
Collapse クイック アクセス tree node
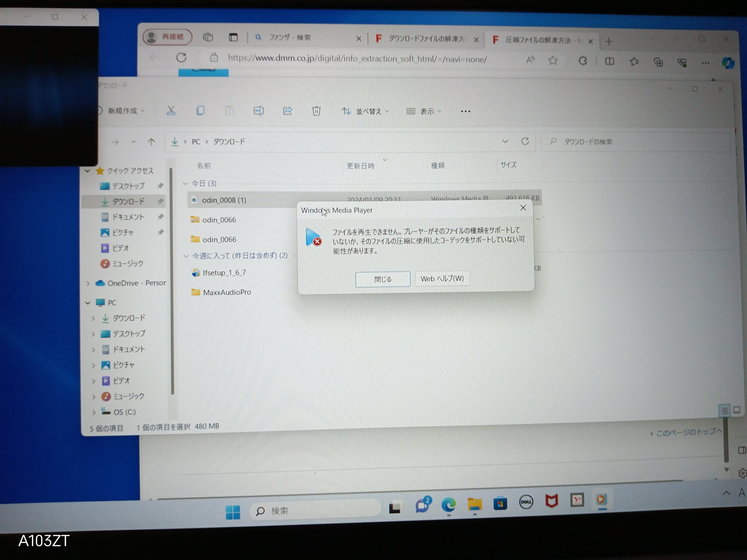[88, 171]
